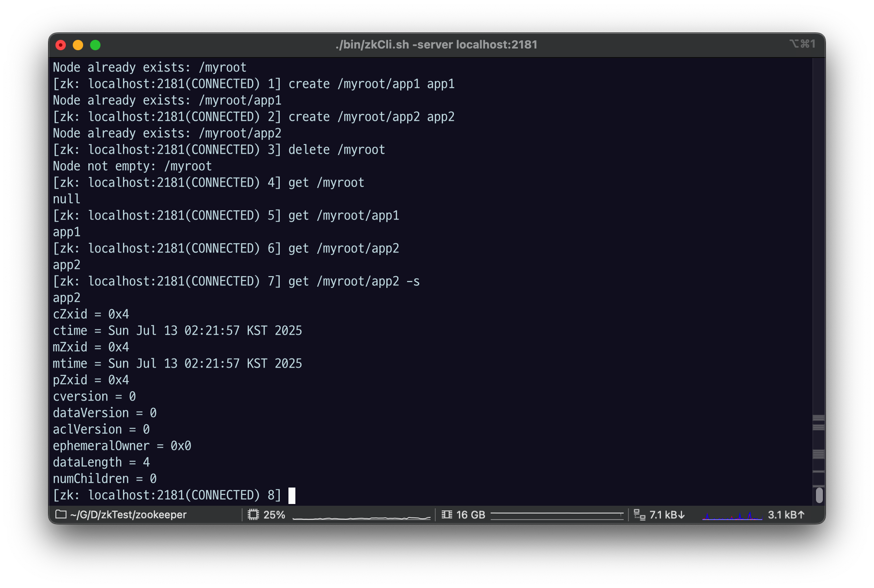The height and width of the screenshot is (588, 874).
Task: Click the folder icon in status bar
Action: tap(61, 514)
